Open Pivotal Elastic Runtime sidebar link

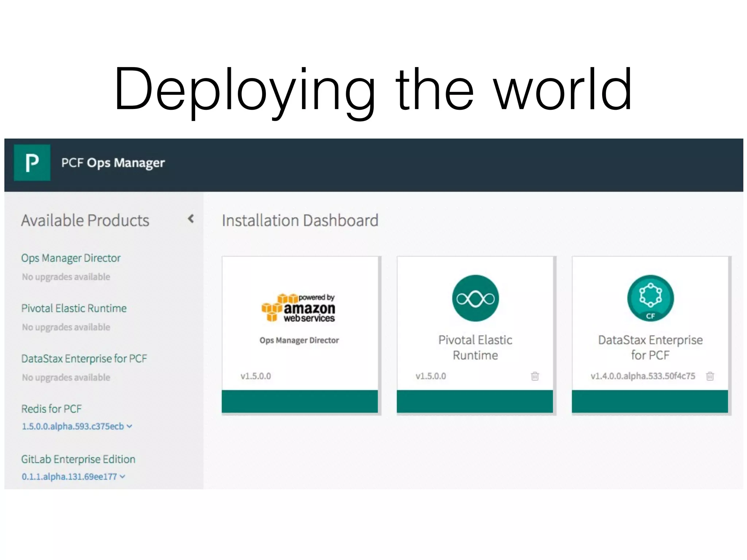pyautogui.click(x=74, y=308)
